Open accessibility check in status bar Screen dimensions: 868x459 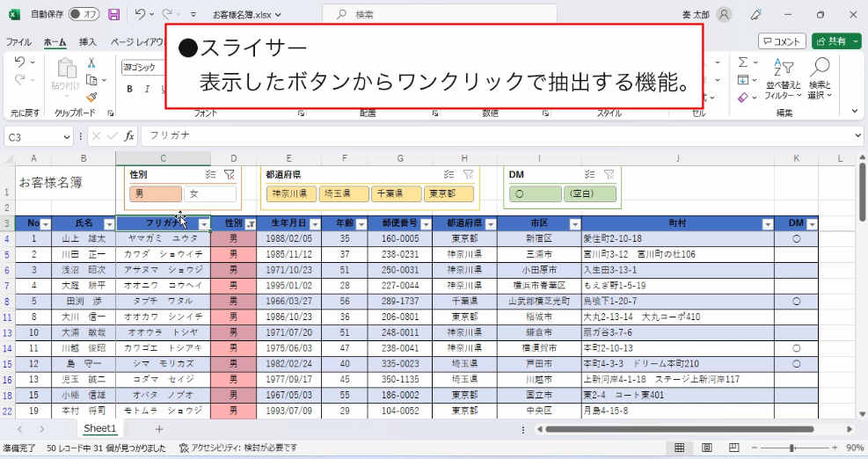click(238, 448)
